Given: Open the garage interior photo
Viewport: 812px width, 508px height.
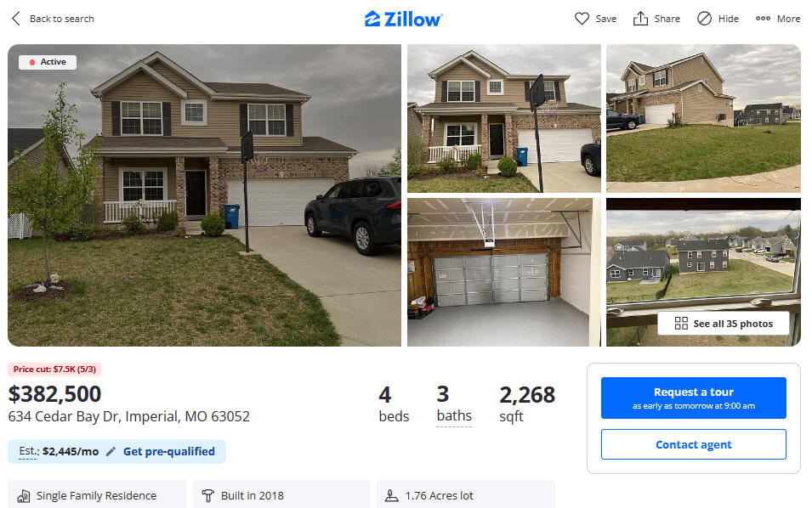Looking at the screenshot, I should click(504, 272).
